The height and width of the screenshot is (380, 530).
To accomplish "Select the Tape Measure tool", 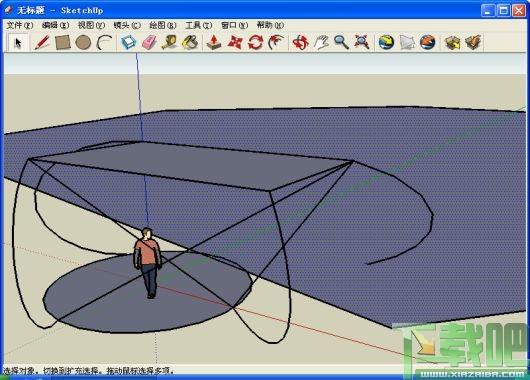I will click(170, 43).
